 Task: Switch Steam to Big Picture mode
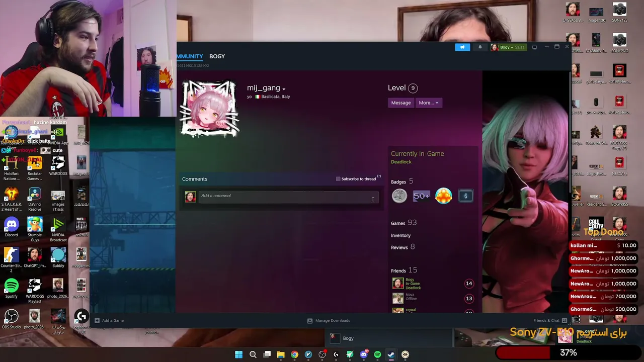click(534, 47)
